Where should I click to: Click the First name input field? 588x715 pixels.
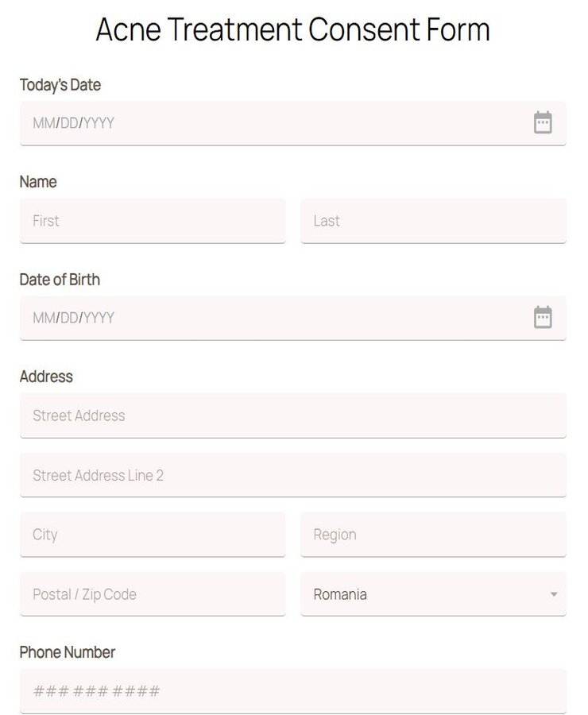click(x=153, y=220)
